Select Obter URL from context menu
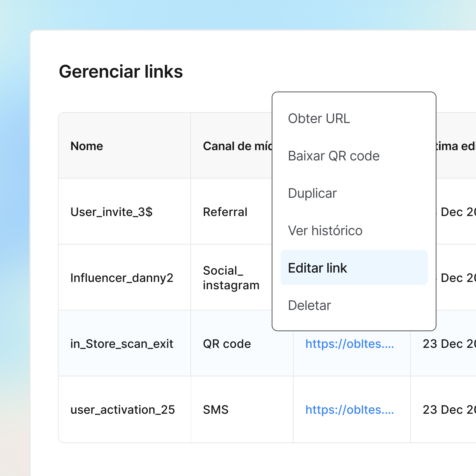 pos(319,118)
